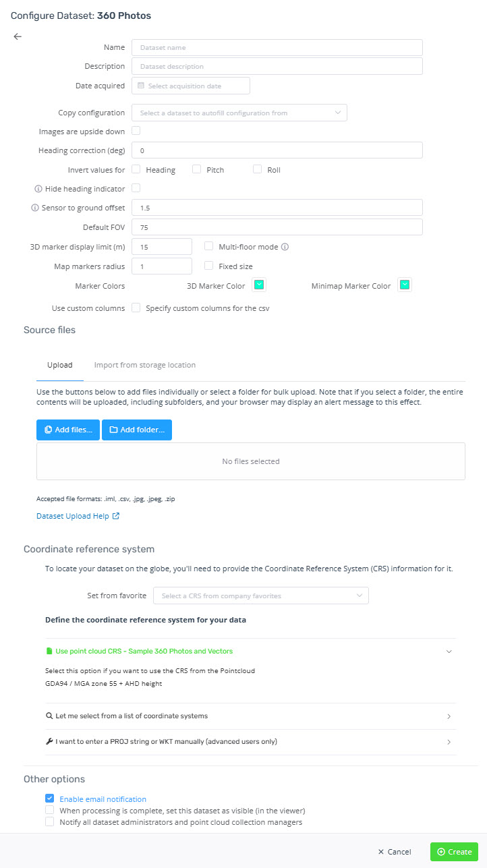This screenshot has width=487, height=868.
Task: Tick the Images are upside down checkbox
Action: [136, 131]
